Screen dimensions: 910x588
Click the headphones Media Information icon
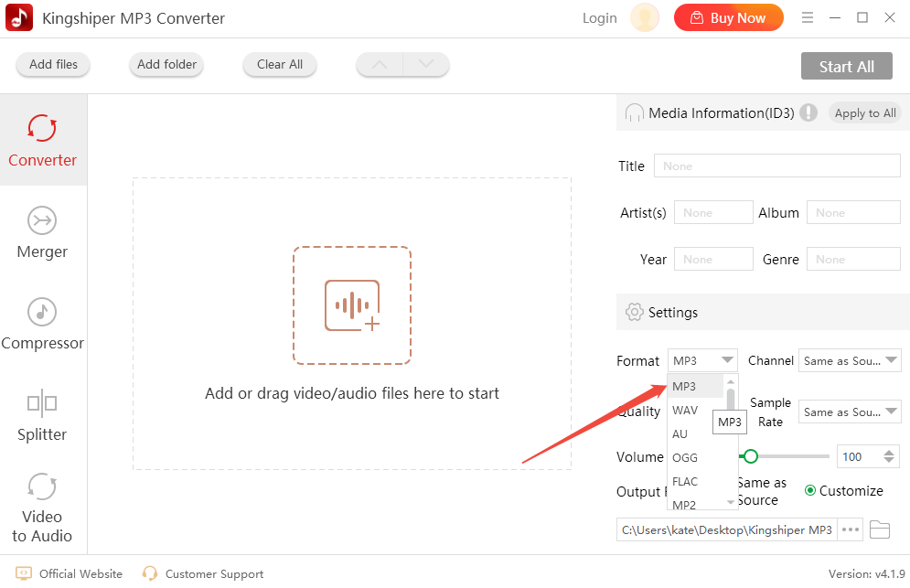coord(635,112)
